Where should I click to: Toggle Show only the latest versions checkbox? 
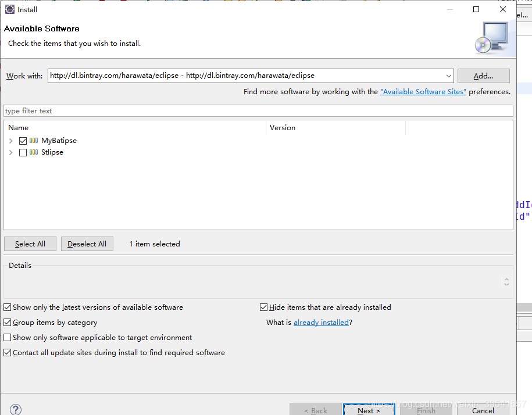point(7,307)
